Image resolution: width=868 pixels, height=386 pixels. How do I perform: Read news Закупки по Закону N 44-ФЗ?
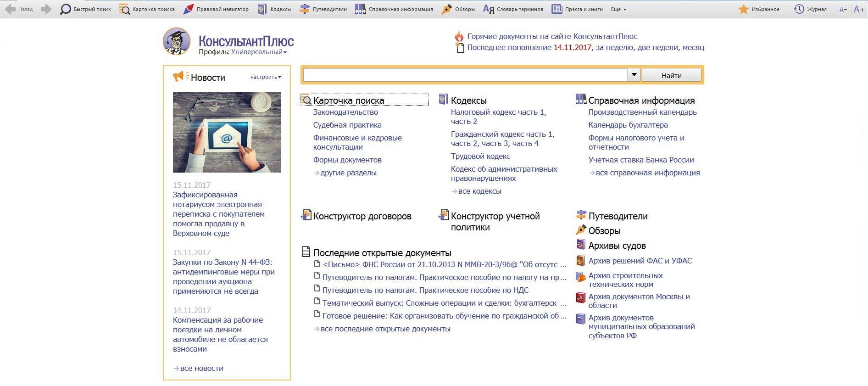point(224,276)
